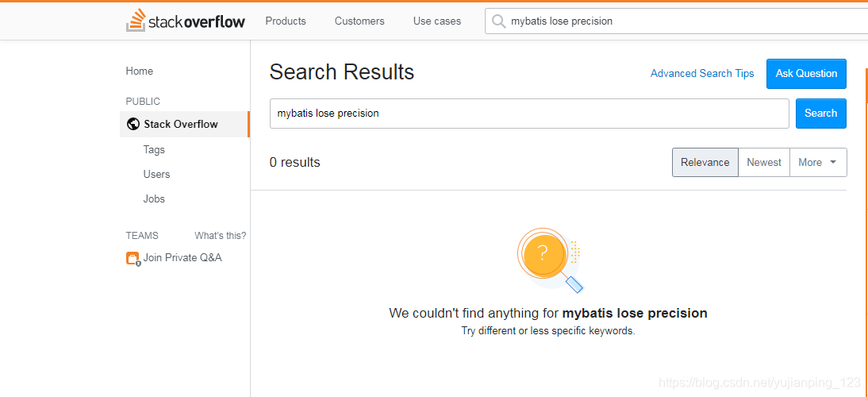
Task: Click the question-mark magnifier illustration
Action: (549, 260)
